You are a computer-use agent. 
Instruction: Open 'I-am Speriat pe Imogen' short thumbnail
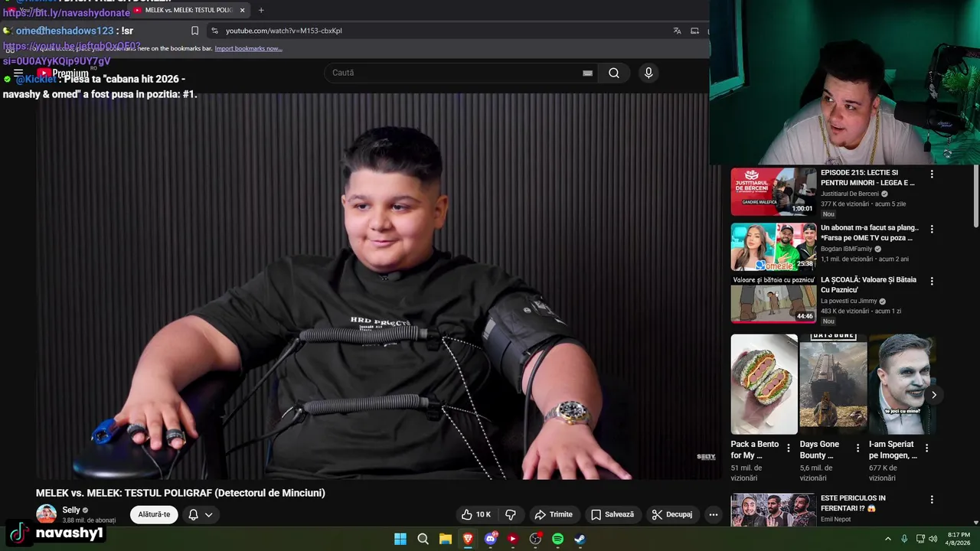click(903, 384)
